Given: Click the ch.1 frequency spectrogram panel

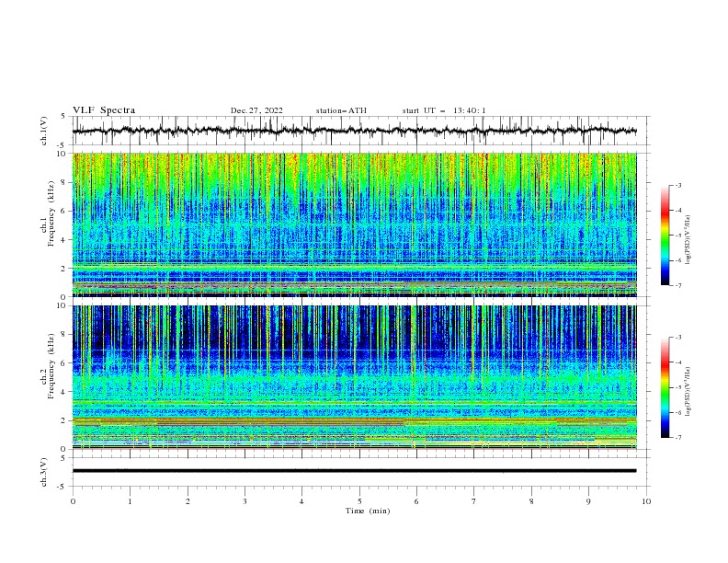Looking at the screenshot, I should click(354, 224).
